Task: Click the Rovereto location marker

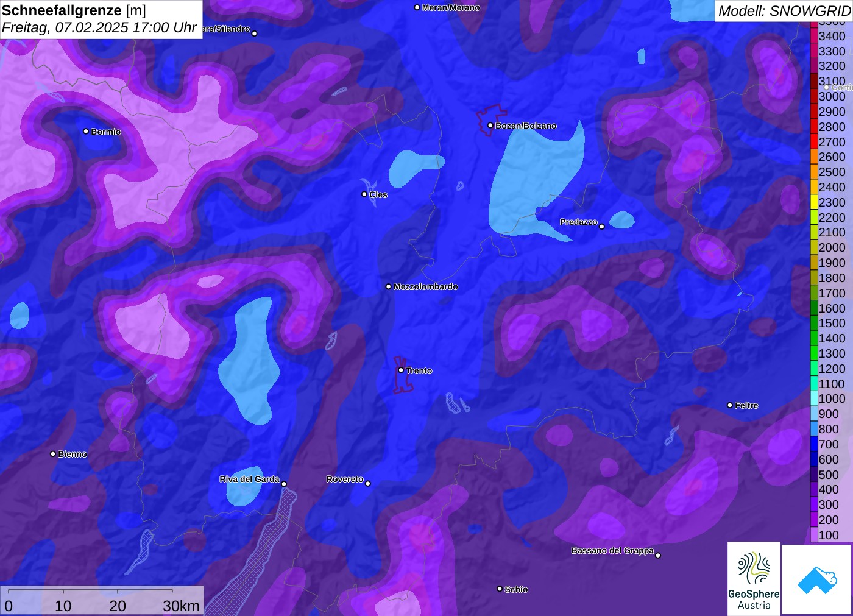Action: pos(368,484)
